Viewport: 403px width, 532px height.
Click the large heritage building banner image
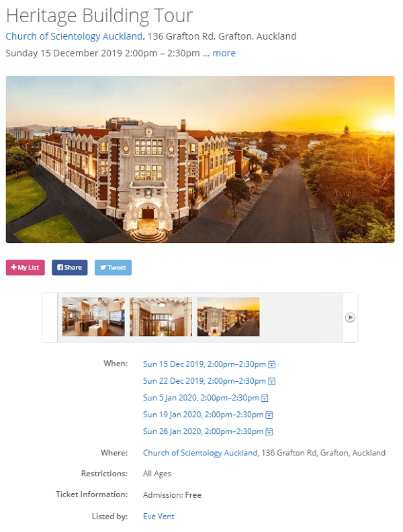(200, 159)
